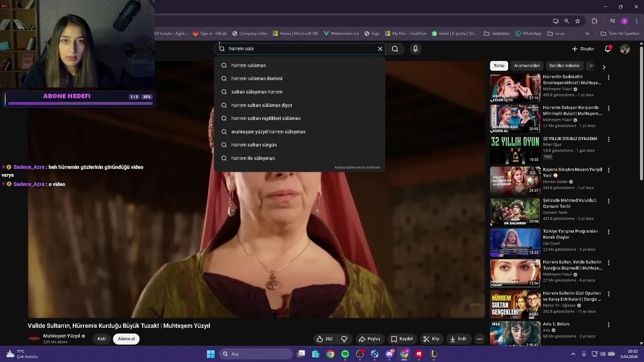This screenshot has height=362, width=644.
Task: Open Discord from the taskbar
Action: tap(389, 354)
